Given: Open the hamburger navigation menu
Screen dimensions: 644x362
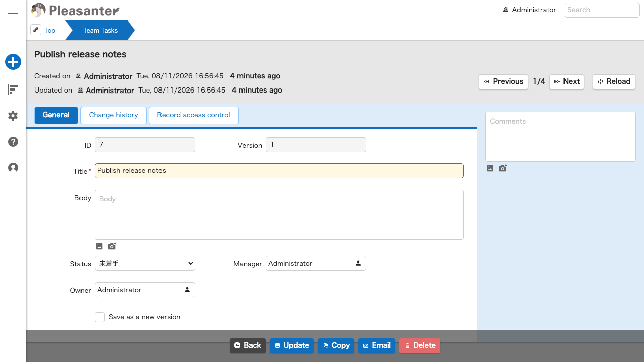Looking at the screenshot, I should 13,14.
